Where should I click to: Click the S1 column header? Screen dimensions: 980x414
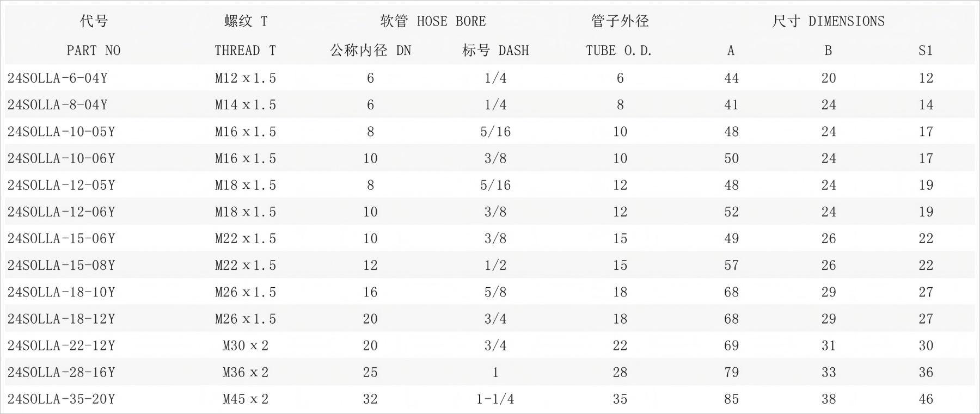(926, 51)
